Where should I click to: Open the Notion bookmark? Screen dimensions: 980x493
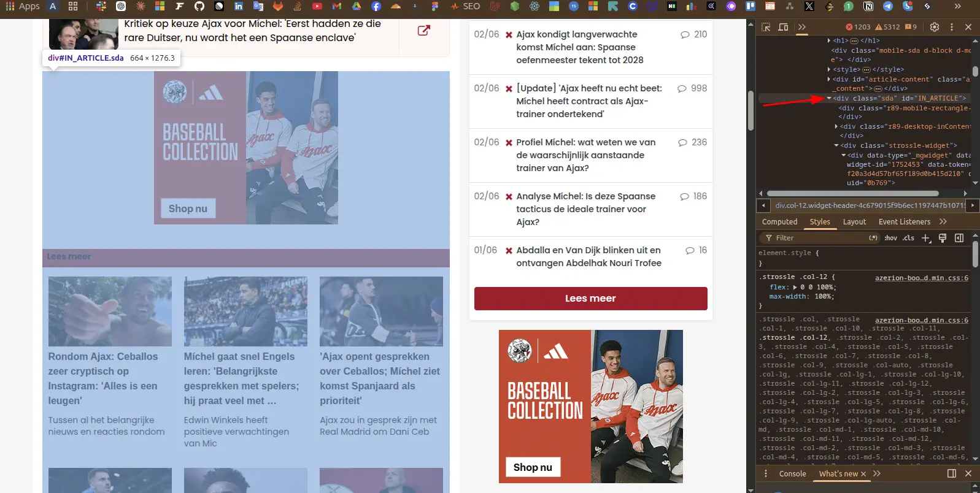tap(868, 6)
